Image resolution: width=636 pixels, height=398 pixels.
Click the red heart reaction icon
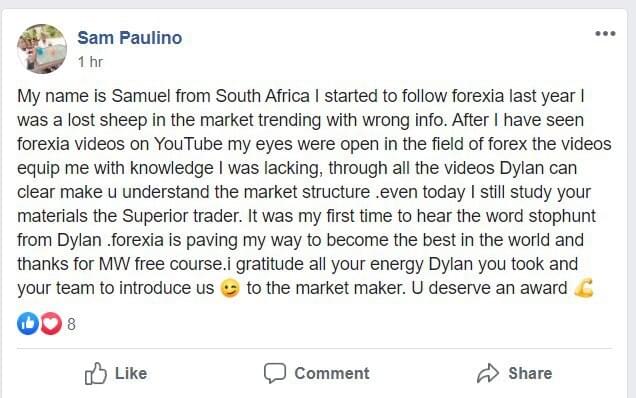point(51,323)
